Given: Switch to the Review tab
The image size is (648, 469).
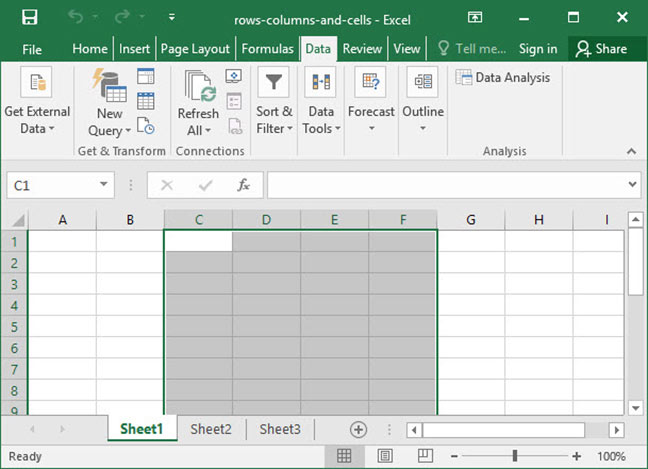Looking at the screenshot, I should (x=362, y=49).
